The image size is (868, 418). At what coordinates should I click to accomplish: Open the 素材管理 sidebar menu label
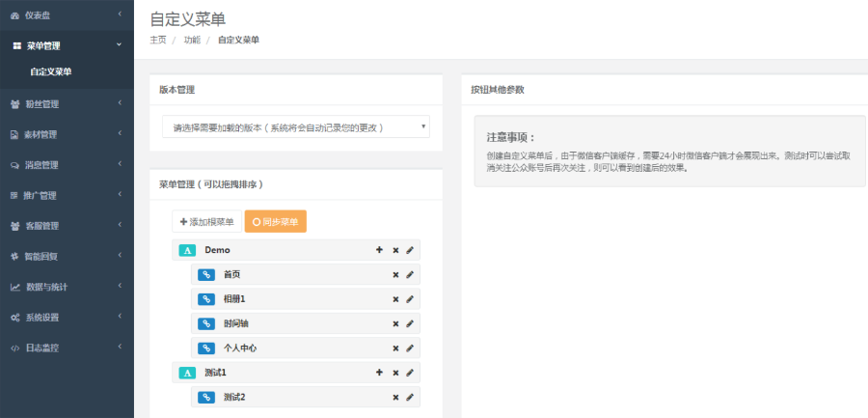(x=40, y=135)
